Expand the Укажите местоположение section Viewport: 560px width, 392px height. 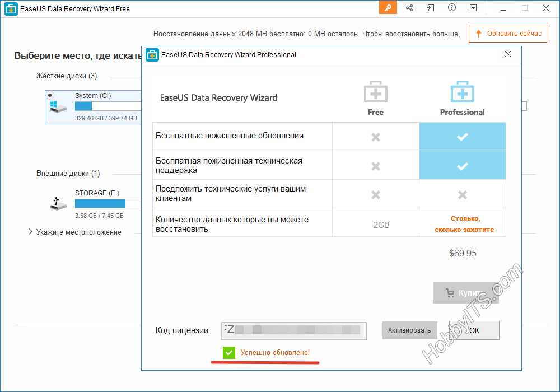30,232
